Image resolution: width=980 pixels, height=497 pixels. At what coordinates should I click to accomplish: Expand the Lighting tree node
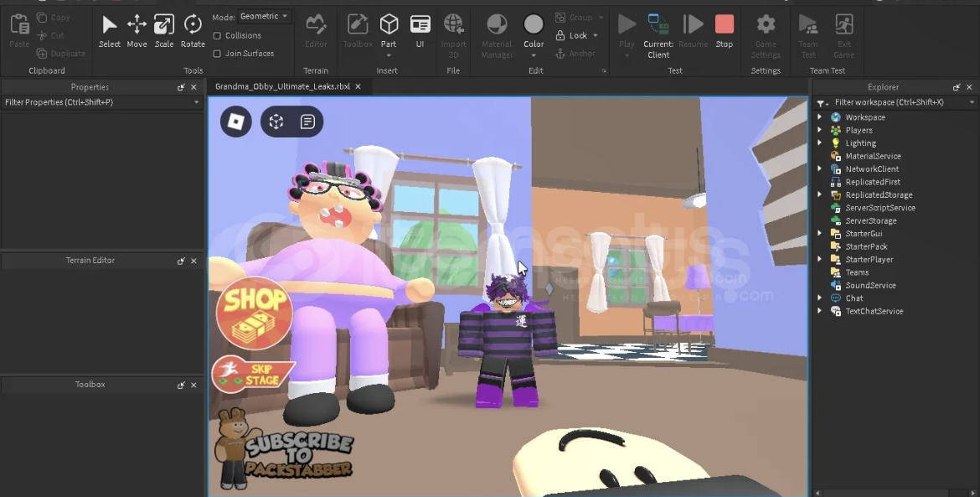pos(820,143)
